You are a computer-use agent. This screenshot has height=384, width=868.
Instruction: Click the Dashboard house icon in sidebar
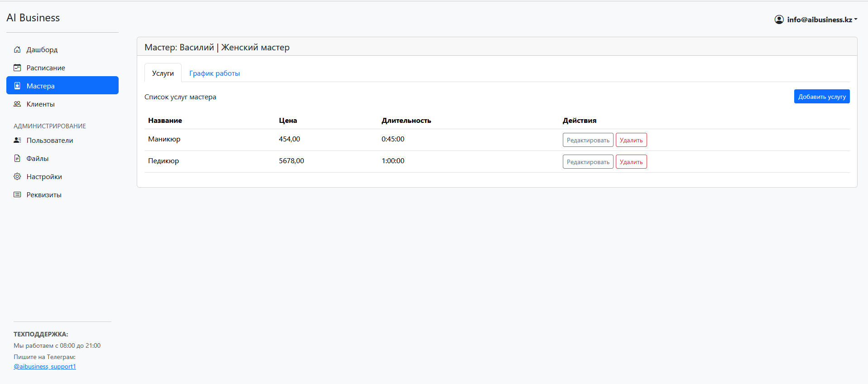tap(17, 49)
